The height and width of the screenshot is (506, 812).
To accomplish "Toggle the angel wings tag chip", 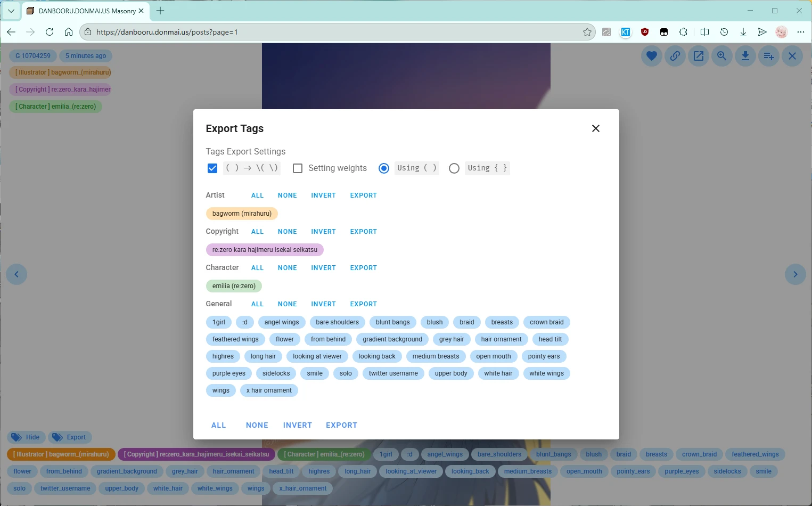I will coord(282,322).
